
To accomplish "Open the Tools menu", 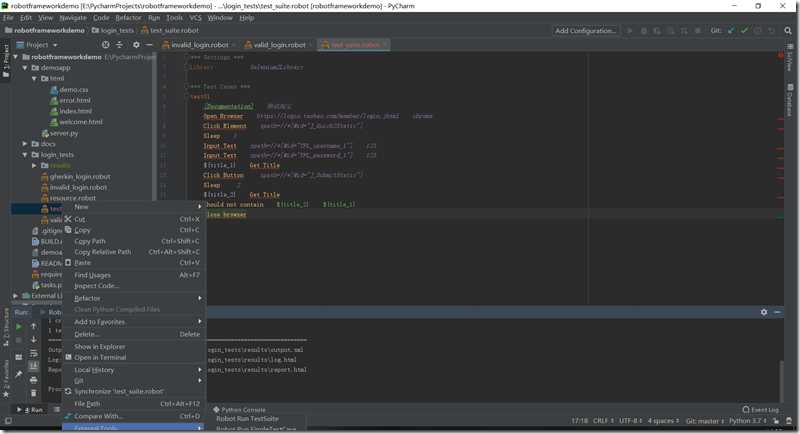I will (174, 18).
